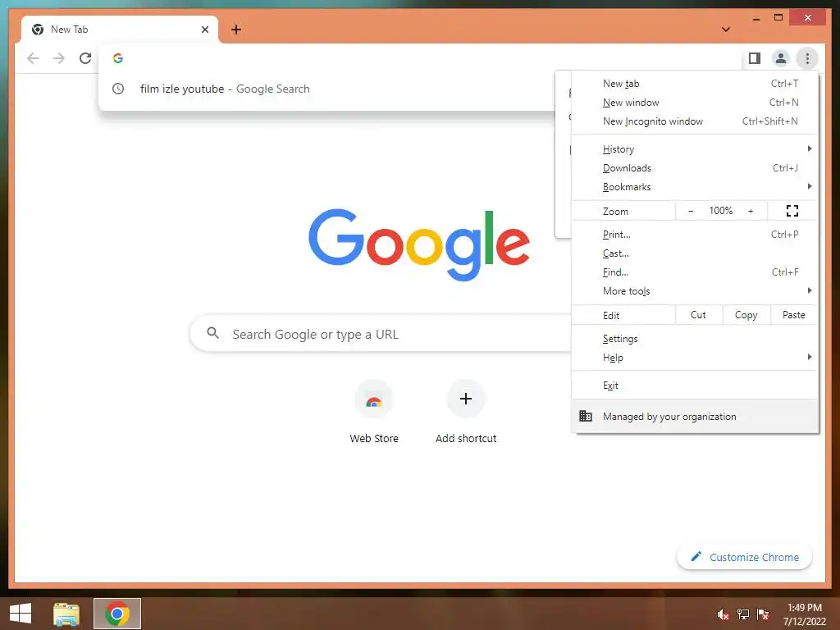Select New tab menu item

pyautogui.click(x=695, y=83)
